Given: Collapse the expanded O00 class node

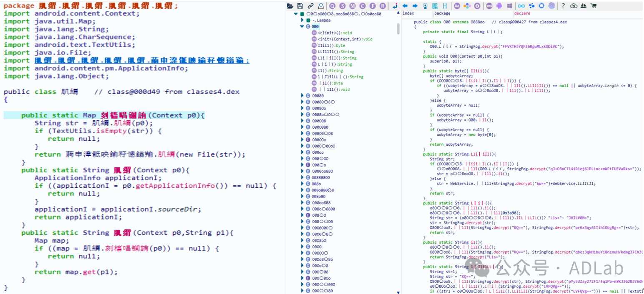Looking at the screenshot, I should 302,27.
